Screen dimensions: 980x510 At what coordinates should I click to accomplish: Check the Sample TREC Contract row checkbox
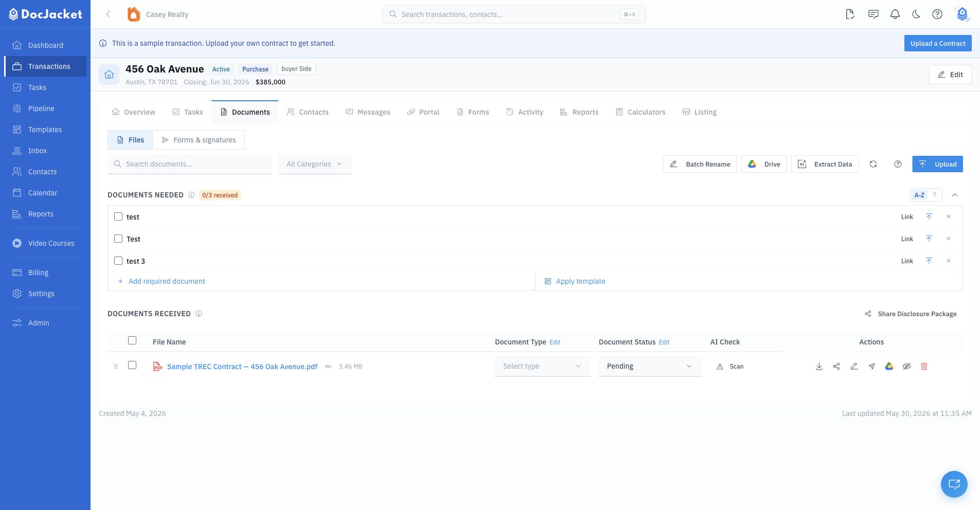coord(132,365)
